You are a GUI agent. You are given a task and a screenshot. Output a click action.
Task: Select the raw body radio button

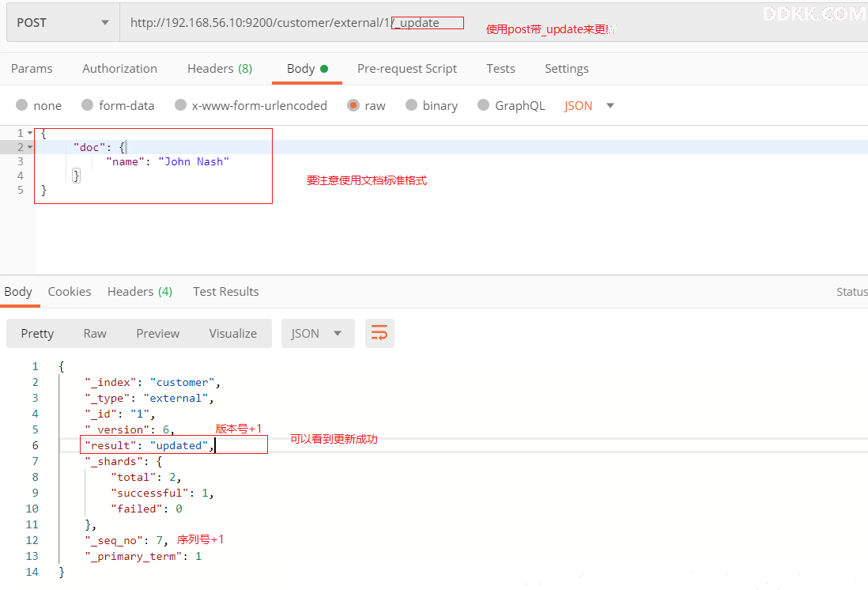(353, 105)
